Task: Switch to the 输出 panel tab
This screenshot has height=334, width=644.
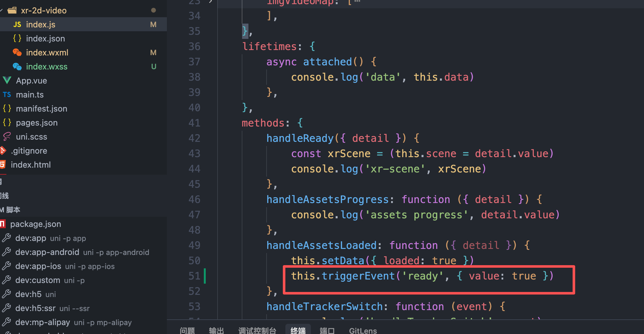Action: (x=217, y=330)
